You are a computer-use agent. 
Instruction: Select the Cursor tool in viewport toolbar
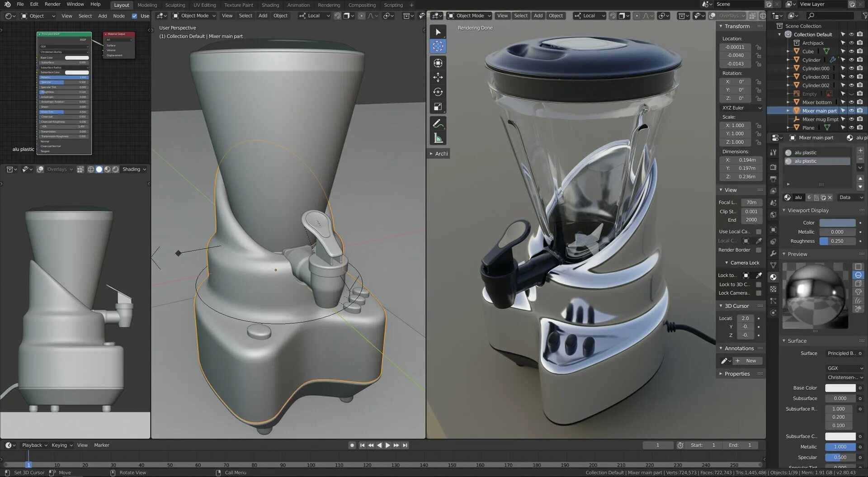pos(438,46)
